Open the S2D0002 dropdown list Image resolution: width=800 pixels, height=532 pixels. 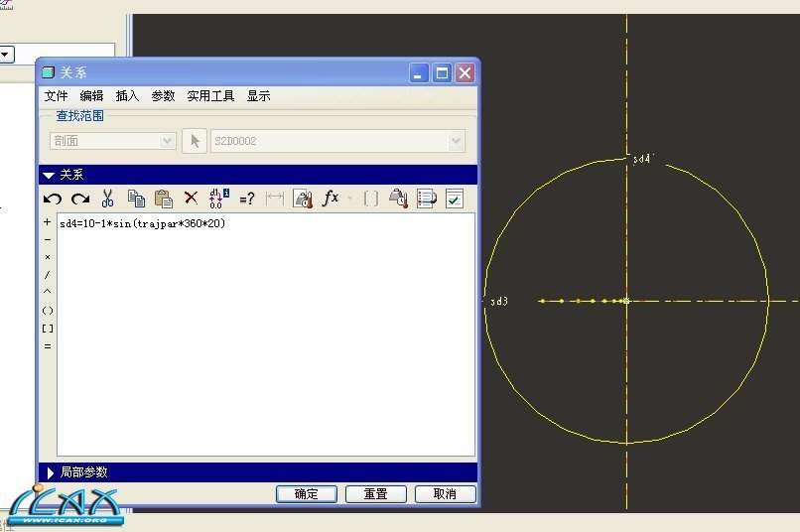pos(456,141)
